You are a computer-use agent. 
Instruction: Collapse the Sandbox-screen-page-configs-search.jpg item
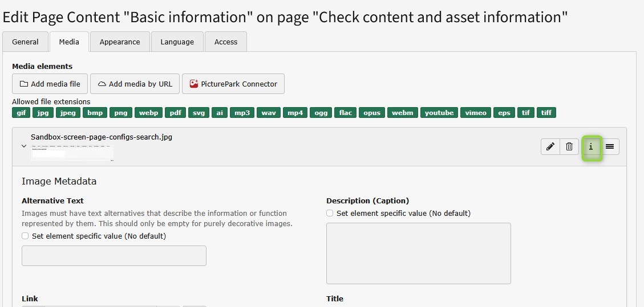click(24, 146)
